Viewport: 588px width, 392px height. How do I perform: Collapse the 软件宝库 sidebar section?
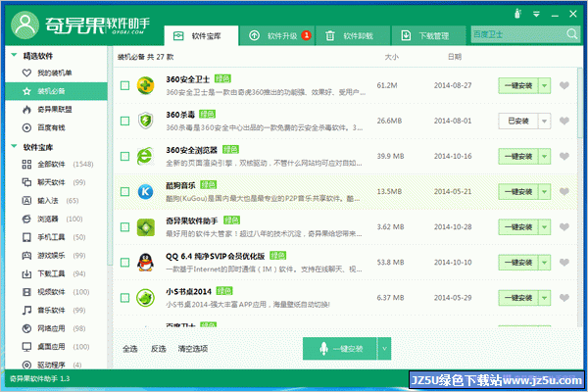pos(15,147)
